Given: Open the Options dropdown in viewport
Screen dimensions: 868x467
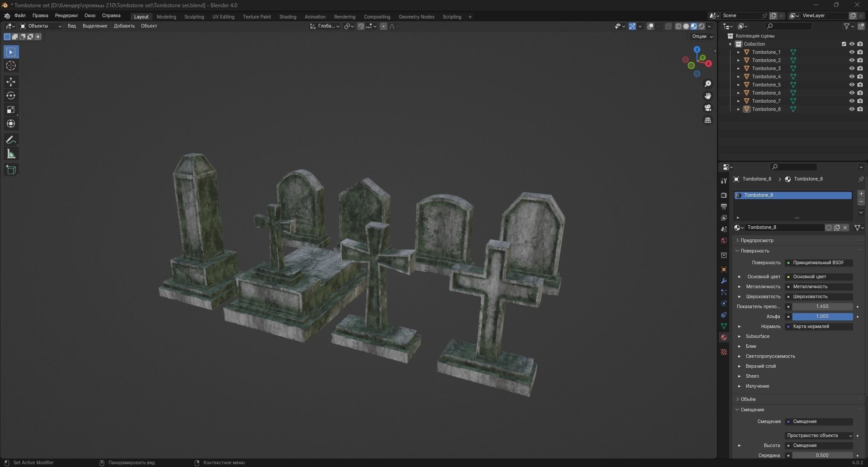Looking at the screenshot, I should pyautogui.click(x=702, y=36).
